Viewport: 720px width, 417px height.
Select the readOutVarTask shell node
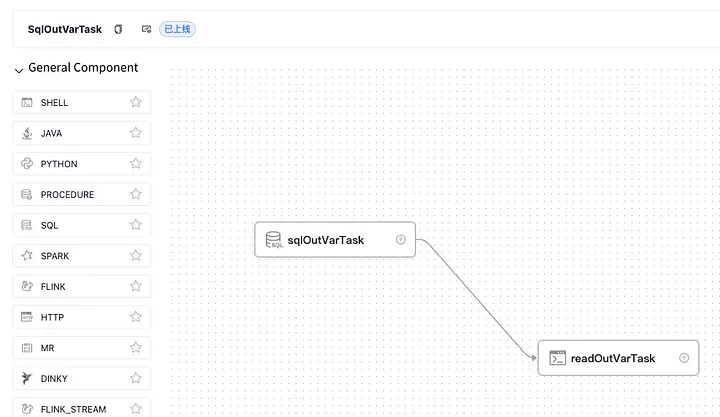click(618, 358)
